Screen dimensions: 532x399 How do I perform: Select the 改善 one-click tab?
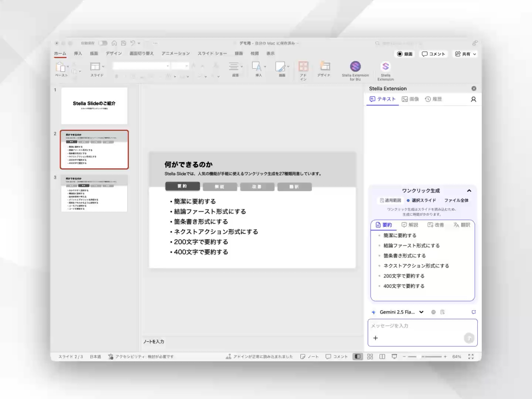coord(436,225)
